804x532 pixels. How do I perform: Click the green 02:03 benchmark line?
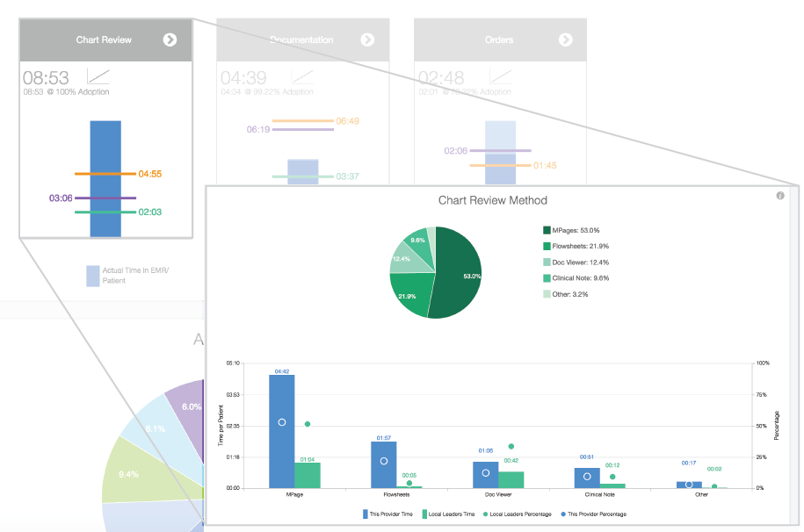(x=105, y=212)
